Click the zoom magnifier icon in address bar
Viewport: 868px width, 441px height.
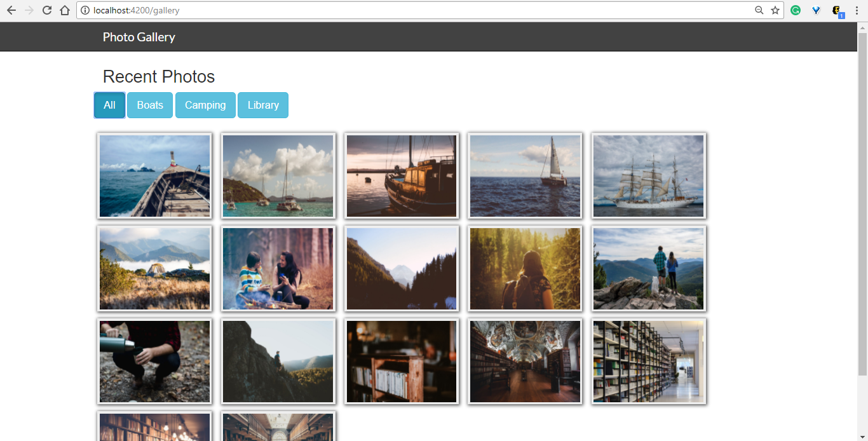coord(759,10)
